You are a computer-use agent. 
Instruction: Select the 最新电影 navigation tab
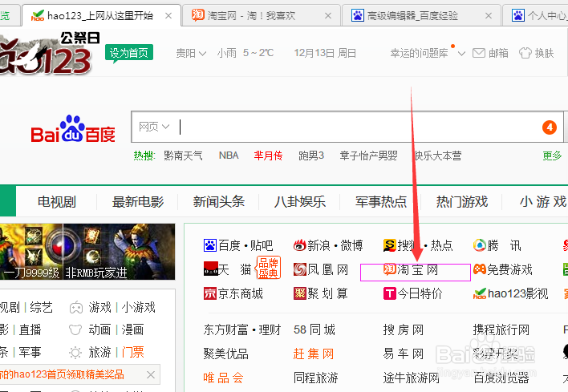pyautogui.click(x=138, y=202)
